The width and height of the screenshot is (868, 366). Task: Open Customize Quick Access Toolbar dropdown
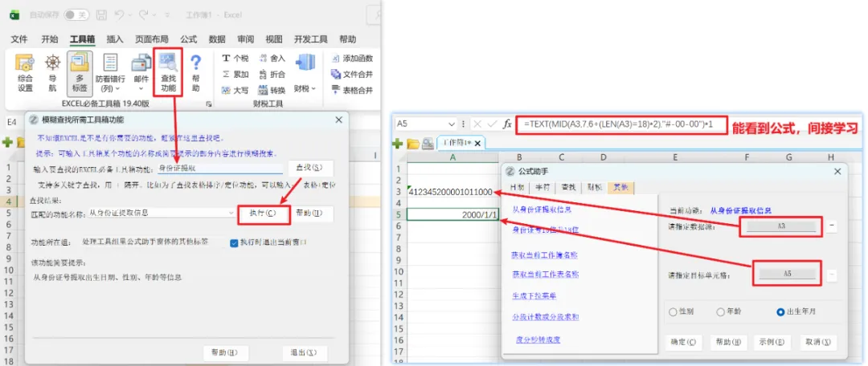point(169,15)
